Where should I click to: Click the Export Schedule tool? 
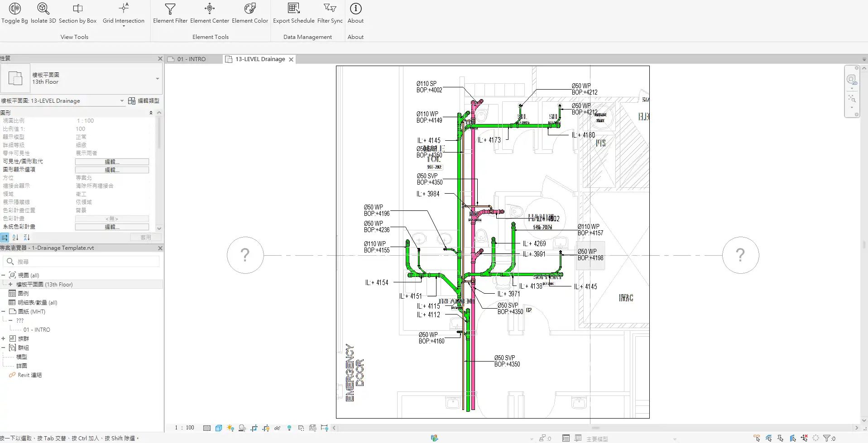coord(294,13)
